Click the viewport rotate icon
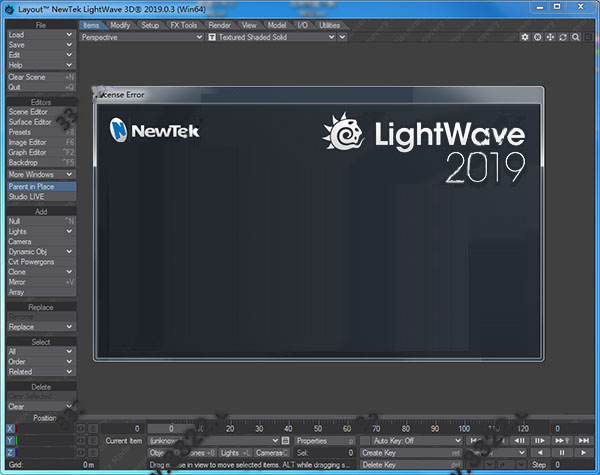 coord(562,37)
